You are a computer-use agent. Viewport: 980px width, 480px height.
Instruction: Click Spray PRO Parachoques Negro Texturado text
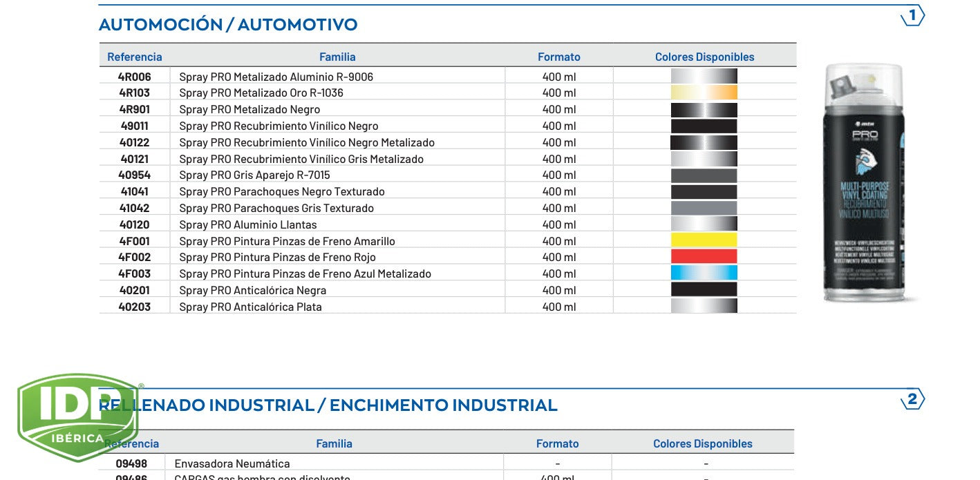pos(282,191)
